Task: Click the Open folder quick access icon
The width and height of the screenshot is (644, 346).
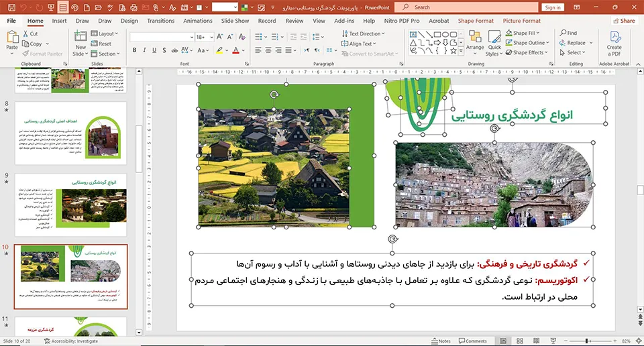Action: point(98,7)
